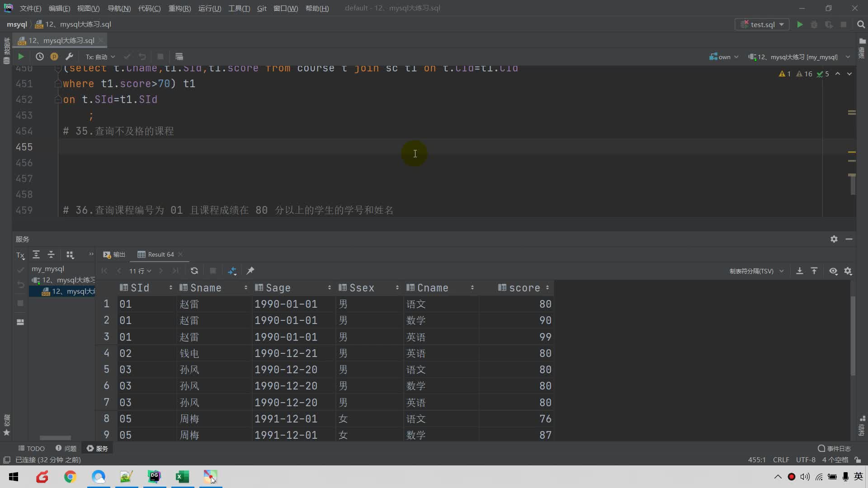Expand all services tree nodes
The height and width of the screenshot is (488, 868).
[x=36, y=254]
